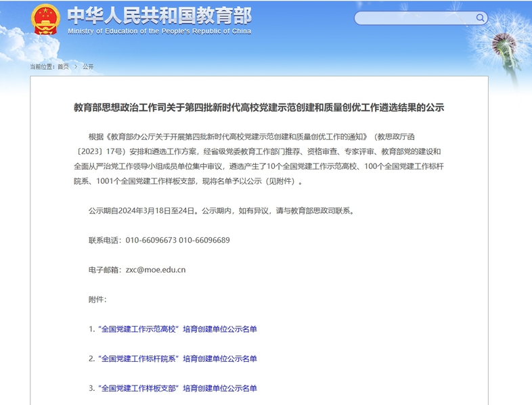
Task: Open the 公开 breadcrumb link
Action: [88, 67]
